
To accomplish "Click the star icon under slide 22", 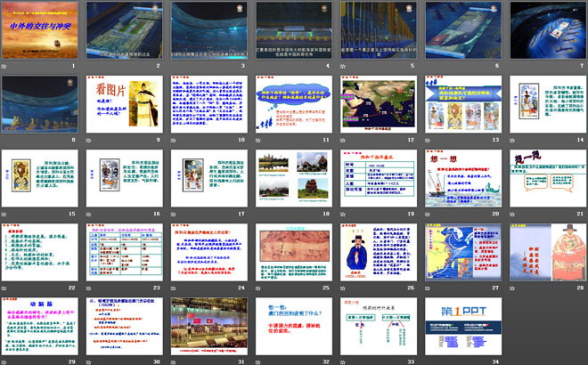I will [4, 288].
